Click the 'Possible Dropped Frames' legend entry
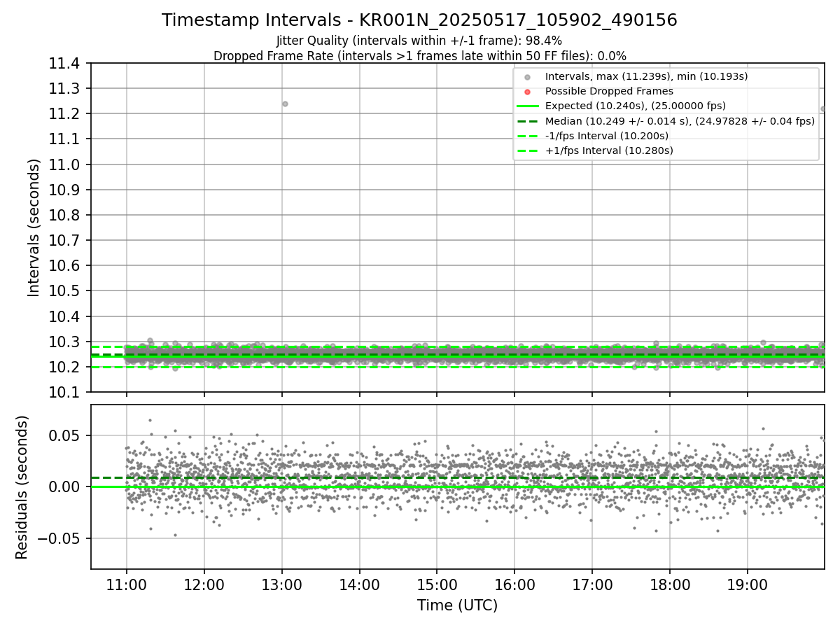 tap(609, 91)
